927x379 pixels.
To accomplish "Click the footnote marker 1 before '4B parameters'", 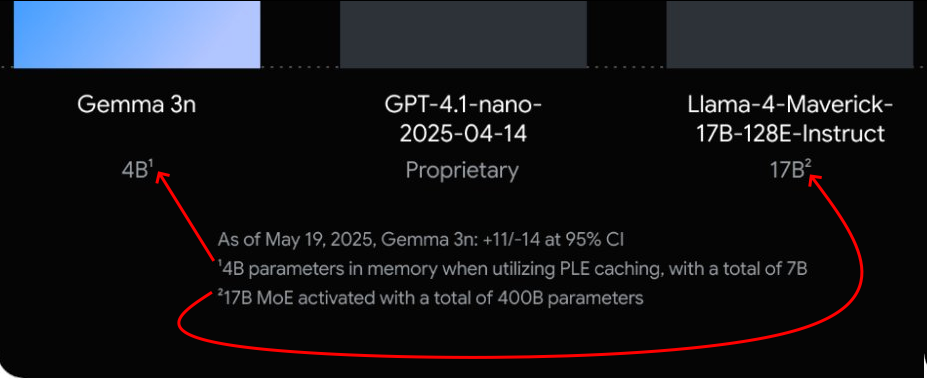I will coord(219,264).
